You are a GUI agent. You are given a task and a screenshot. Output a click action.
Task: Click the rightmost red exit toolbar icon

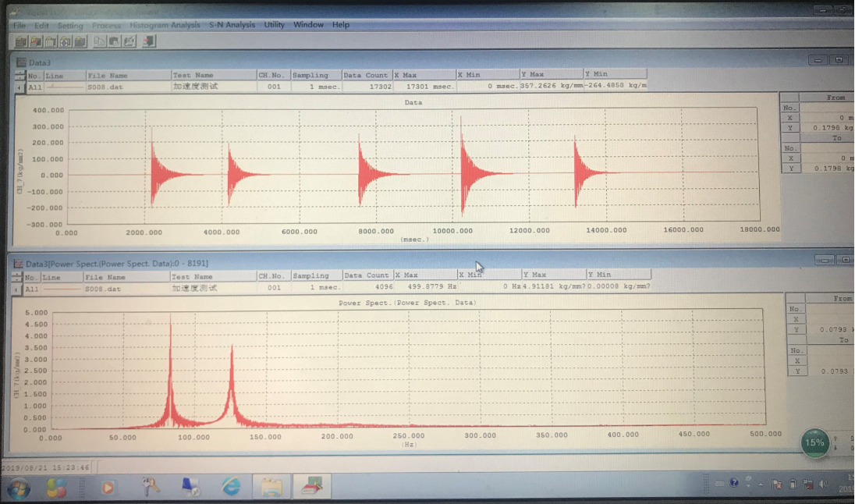148,41
